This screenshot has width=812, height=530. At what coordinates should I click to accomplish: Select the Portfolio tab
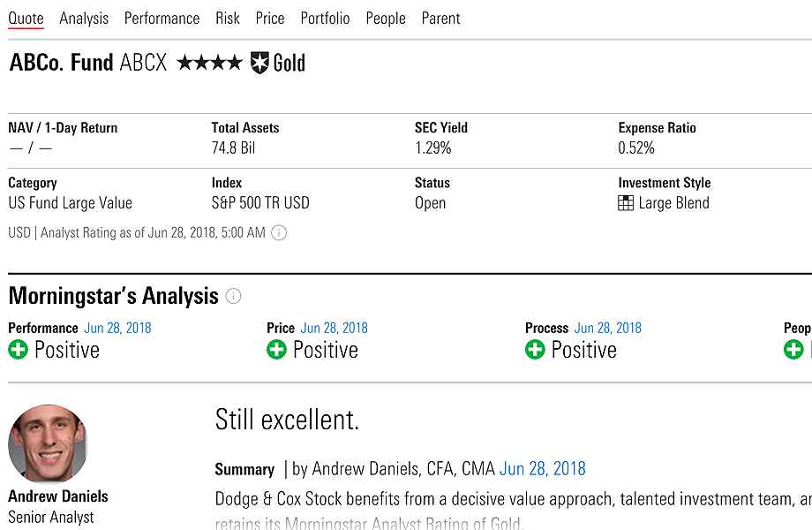pyautogui.click(x=325, y=19)
